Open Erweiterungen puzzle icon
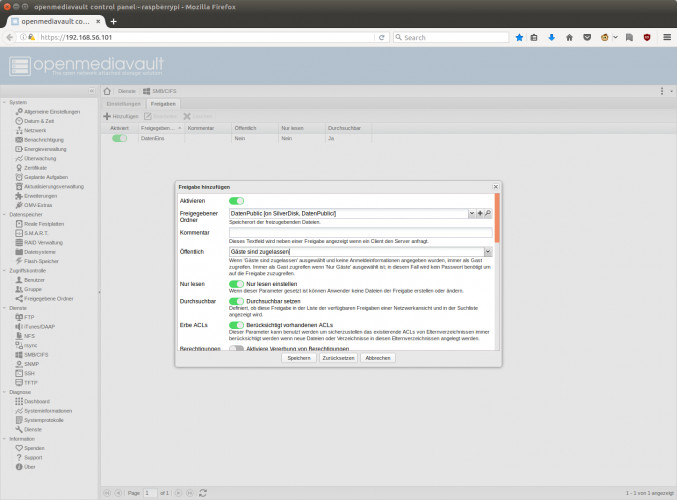 19,196
